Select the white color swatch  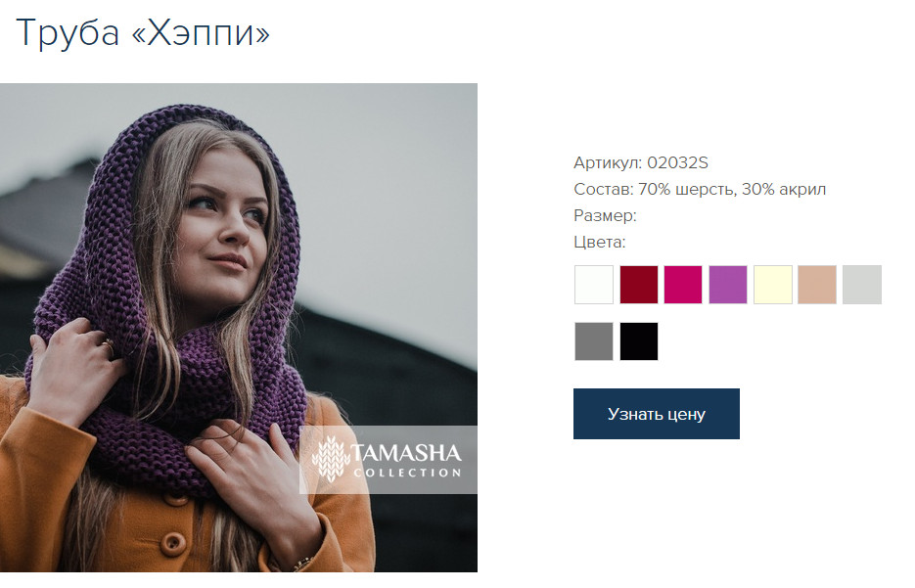coord(593,285)
